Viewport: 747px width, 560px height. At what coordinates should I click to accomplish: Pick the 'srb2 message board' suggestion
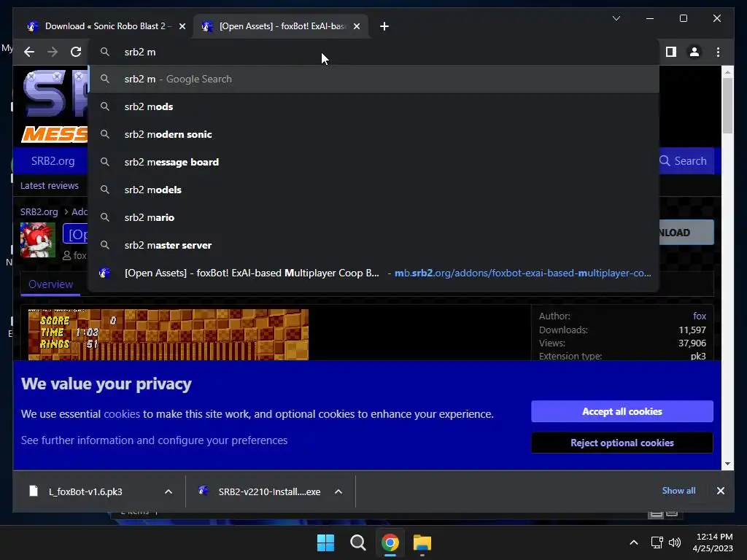coord(374,162)
